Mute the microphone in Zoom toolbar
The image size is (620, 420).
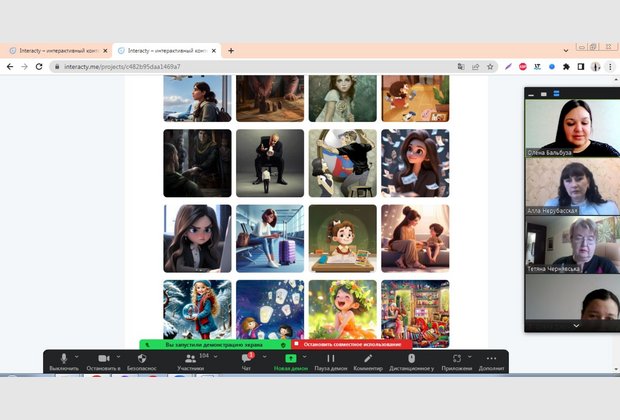64,358
